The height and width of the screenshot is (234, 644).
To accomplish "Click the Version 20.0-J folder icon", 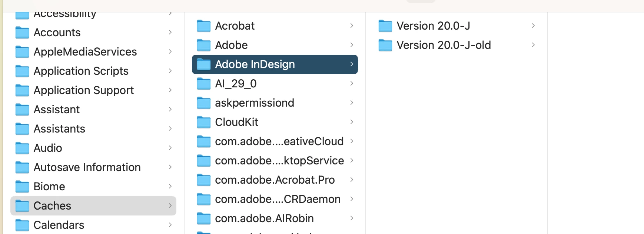I will click(x=385, y=26).
